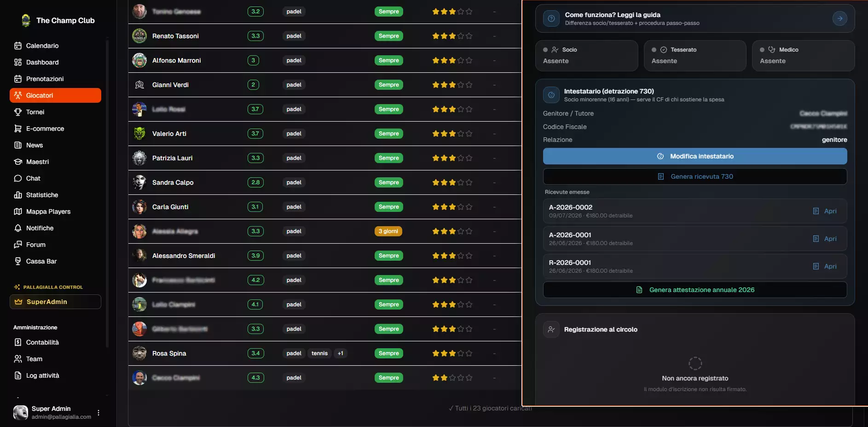This screenshot has height=427, width=868.
Task: Open the E-commerce cart icon
Action: pyautogui.click(x=18, y=129)
